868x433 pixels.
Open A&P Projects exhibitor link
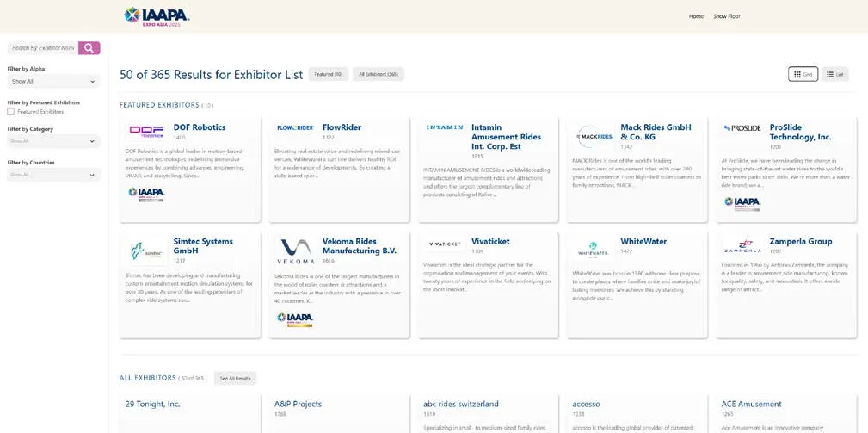pos(298,405)
